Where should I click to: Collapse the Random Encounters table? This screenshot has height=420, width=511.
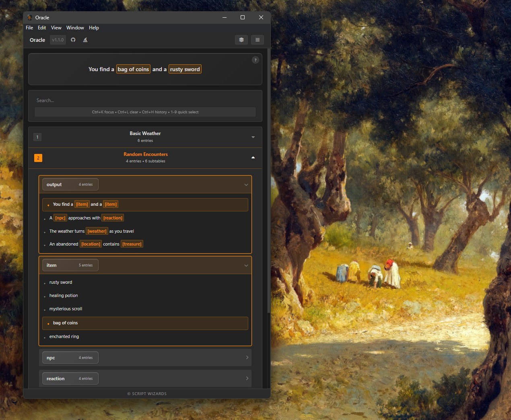(253, 158)
